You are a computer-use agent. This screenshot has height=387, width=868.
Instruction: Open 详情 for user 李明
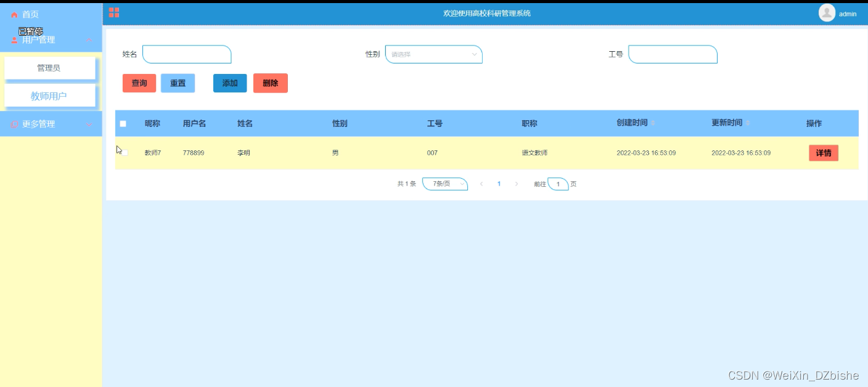click(824, 153)
